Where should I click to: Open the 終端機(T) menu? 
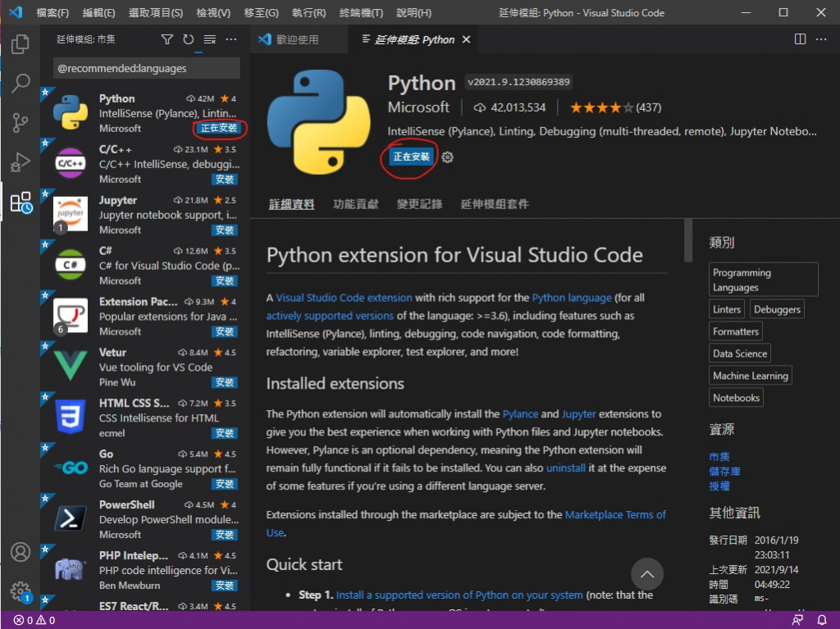pos(362,12)
